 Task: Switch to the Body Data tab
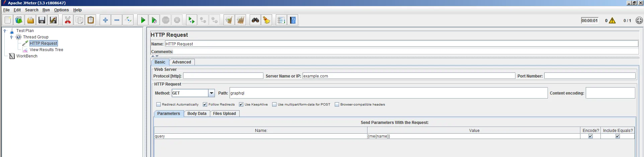197,114
